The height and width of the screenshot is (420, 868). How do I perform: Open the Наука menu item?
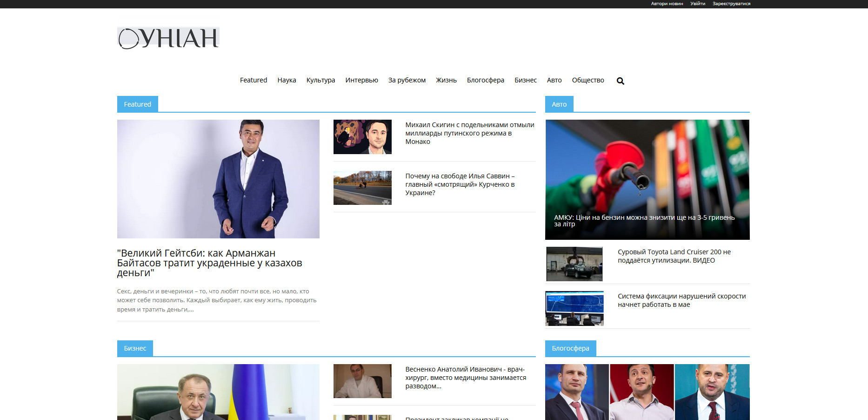287,80
